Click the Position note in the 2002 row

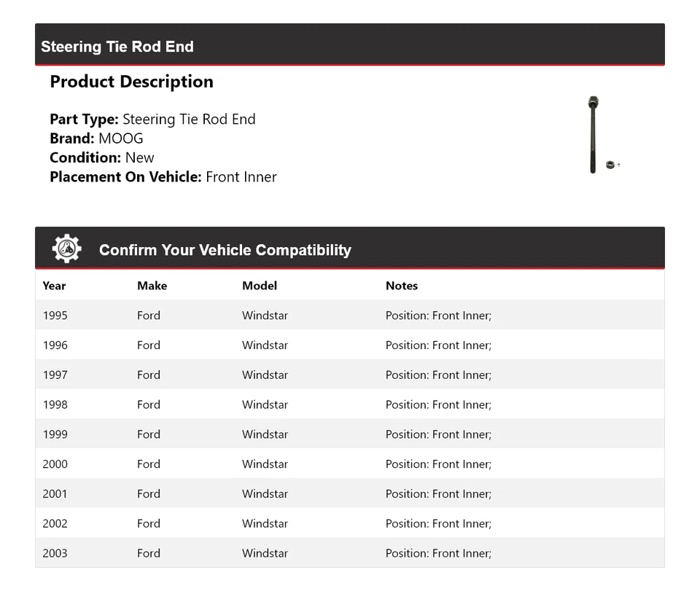coord(438,523)
